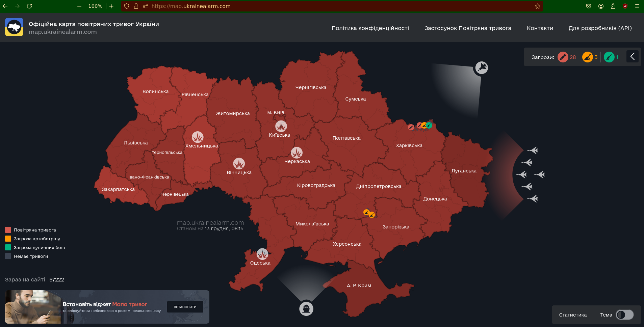Collapse the Загрози threats panel with chevron
644x327 pixels.
coord(633,56)
